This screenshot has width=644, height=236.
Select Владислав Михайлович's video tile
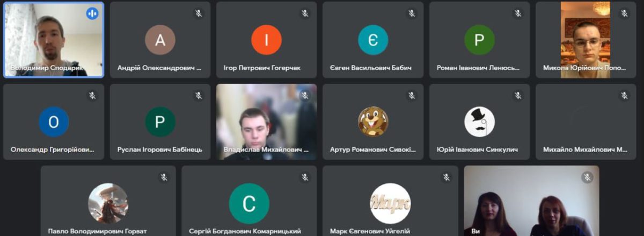pos(267,121)
